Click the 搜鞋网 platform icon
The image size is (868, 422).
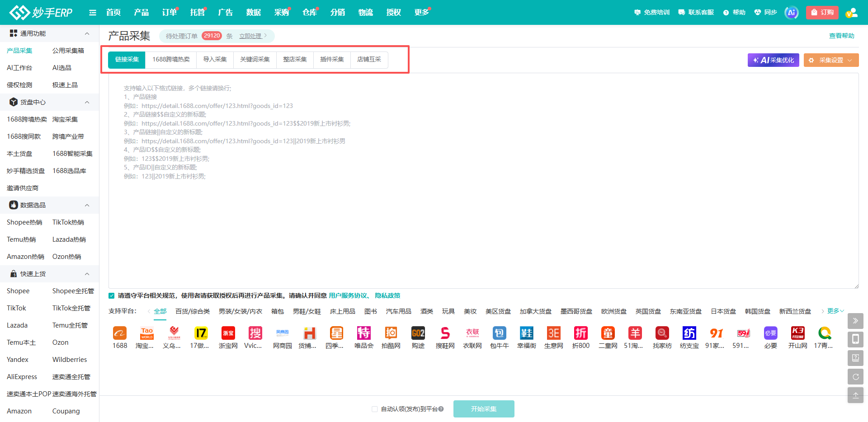[x=445, y=333]
